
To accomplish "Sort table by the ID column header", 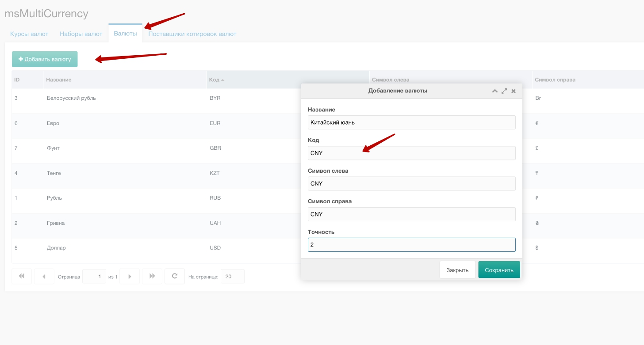I will [17, 80].
